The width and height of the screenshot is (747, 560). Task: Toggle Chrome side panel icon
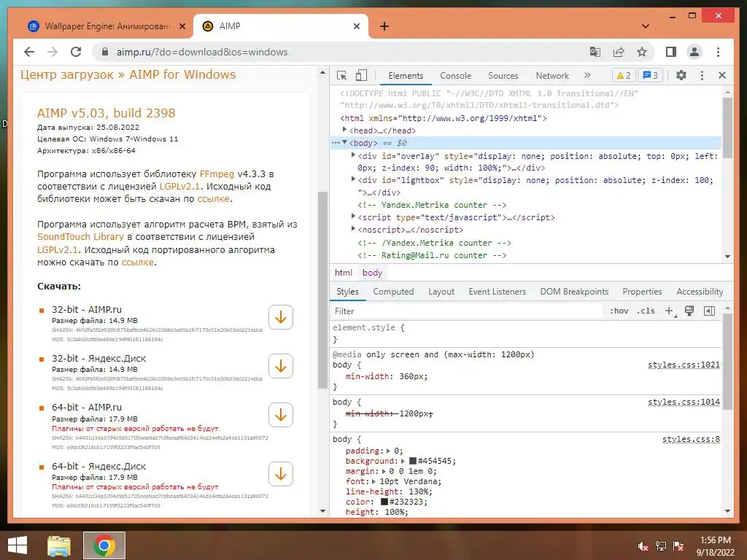671,52
